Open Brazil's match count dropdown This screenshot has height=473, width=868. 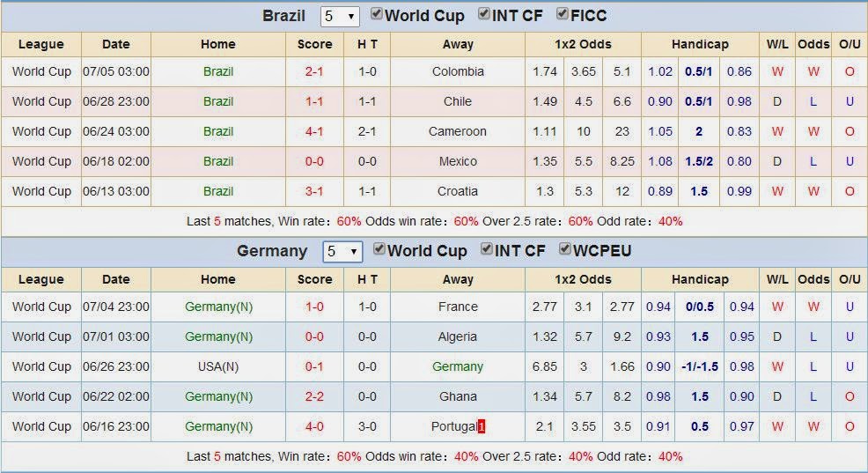tap(340, 17)
